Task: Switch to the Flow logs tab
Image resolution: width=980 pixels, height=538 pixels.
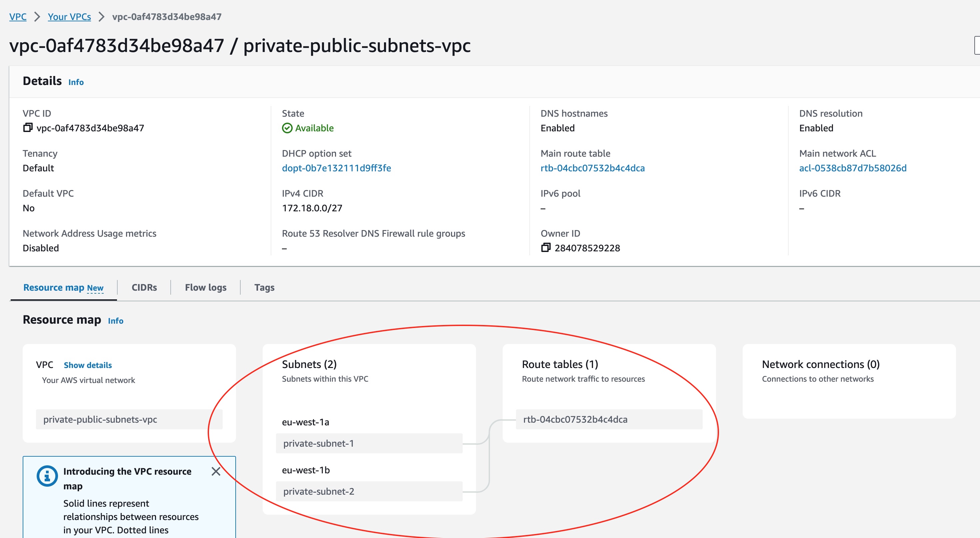Action: (205, 288)
